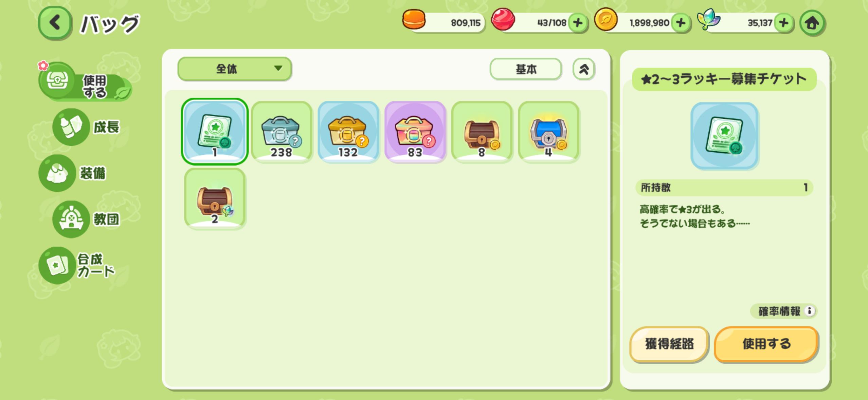Select the blue locked chest with 4
This screenshot has width=868, height=400.
click(548, 132)
